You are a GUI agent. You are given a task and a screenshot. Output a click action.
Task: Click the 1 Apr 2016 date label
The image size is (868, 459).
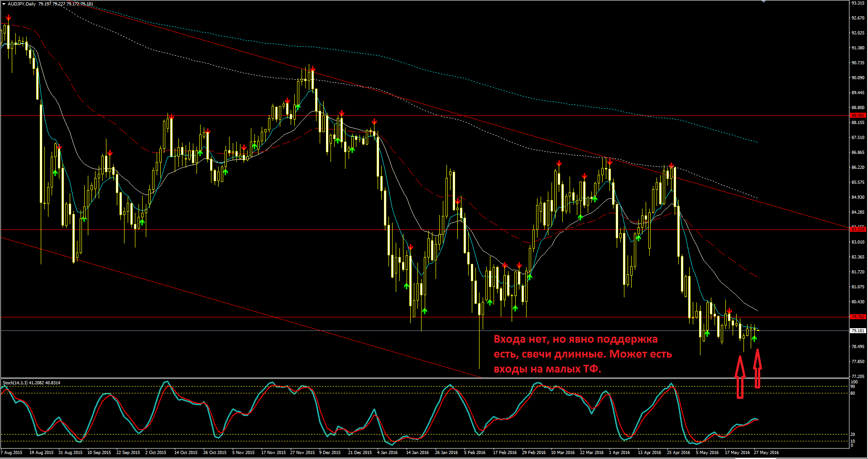point(619,453)
